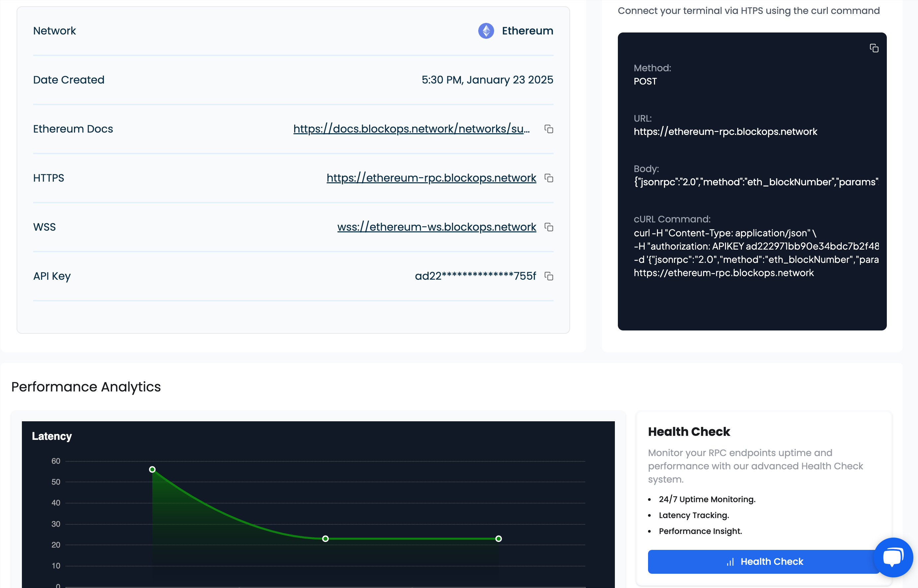Open the wss://ethereum-ws.blockops.network link
The height and width of the screenshot is (588, 918).
pos(437,227)
